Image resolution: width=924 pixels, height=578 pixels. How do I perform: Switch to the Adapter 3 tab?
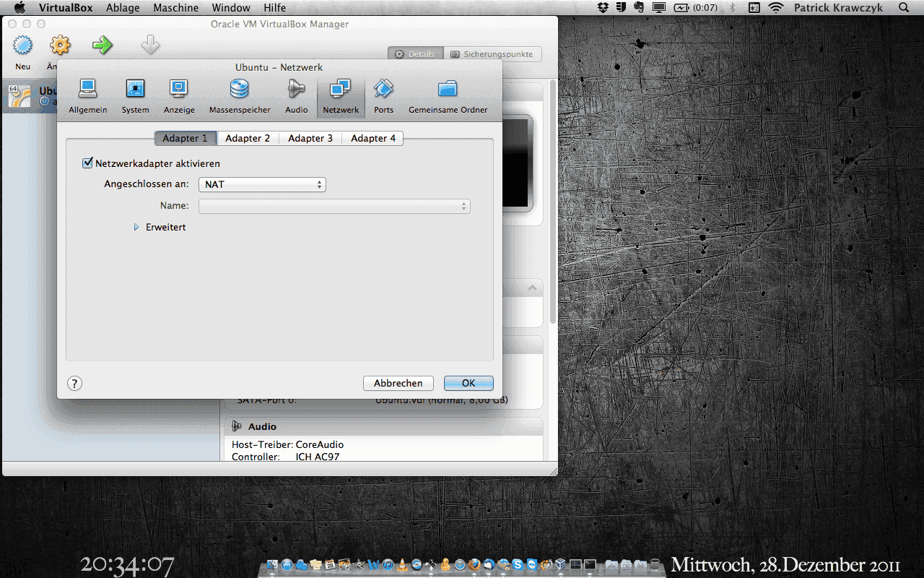(x=310, y=138)
